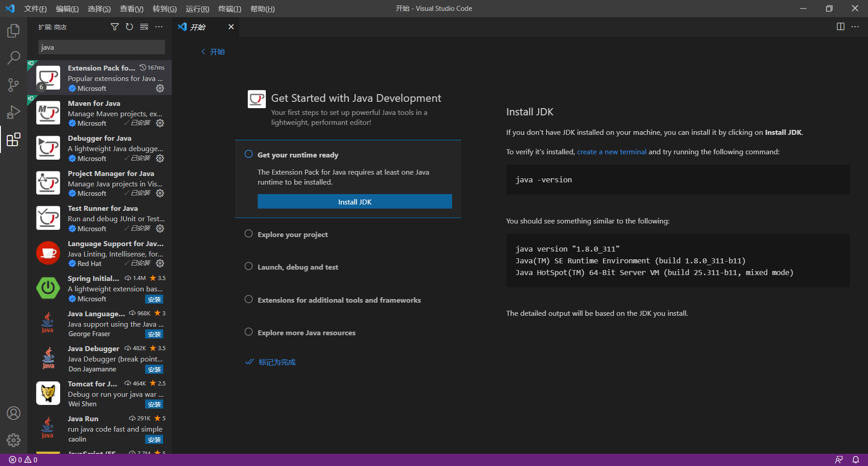Image resolution: width=868 pixels, height=466 pixels.
Task: Mark Explore your project step circle
Action: pyautogui.click(x=249, y=233)
